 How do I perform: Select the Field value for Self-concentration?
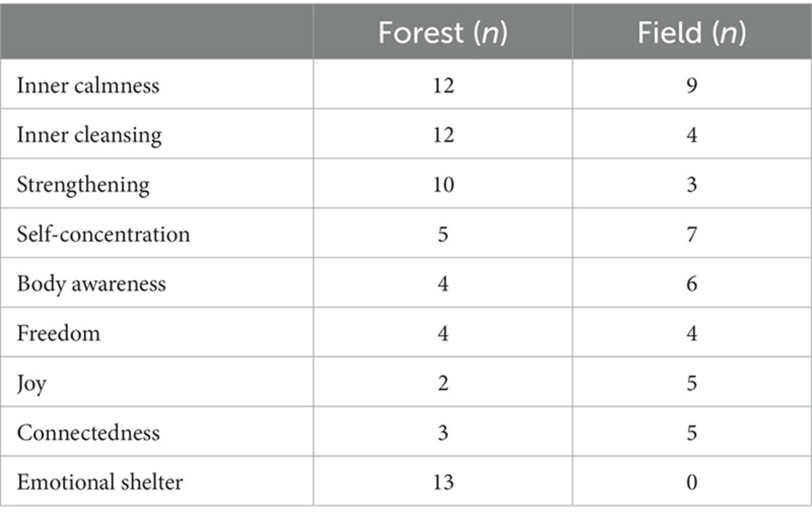pos(691,234)
